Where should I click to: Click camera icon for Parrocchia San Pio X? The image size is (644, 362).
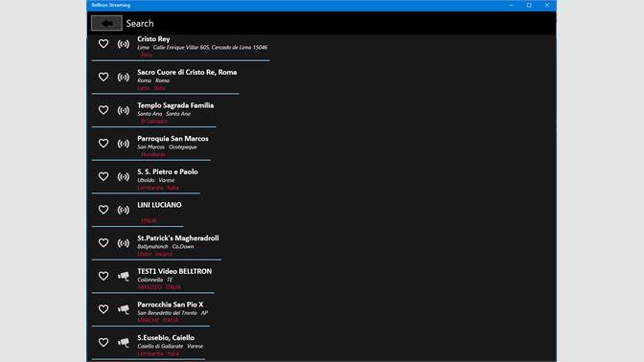point(124,309)
